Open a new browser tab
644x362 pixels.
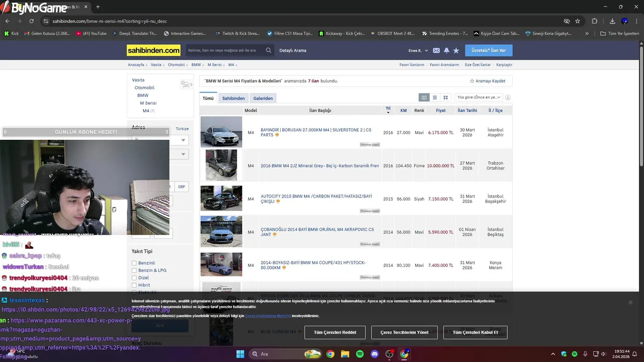98,7
